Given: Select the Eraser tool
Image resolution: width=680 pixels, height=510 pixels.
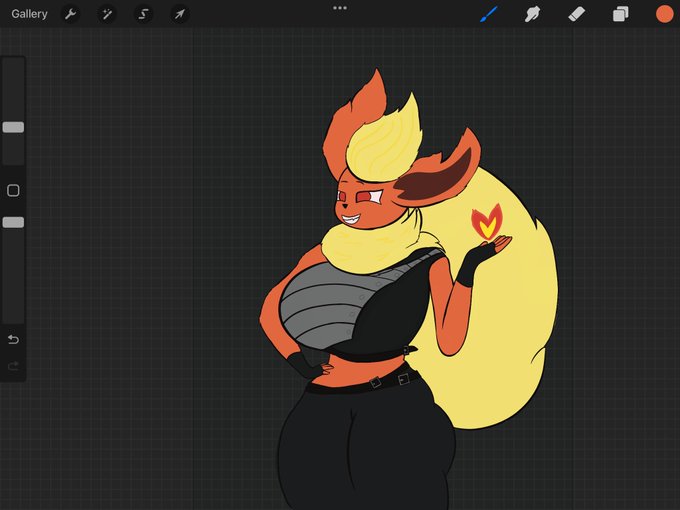Looking at the screenshot, I should click(576, 14).
